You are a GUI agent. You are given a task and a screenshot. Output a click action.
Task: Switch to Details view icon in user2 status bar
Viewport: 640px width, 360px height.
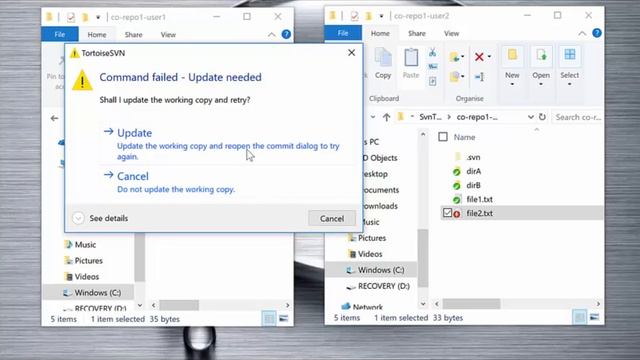[x=579, y=317]
